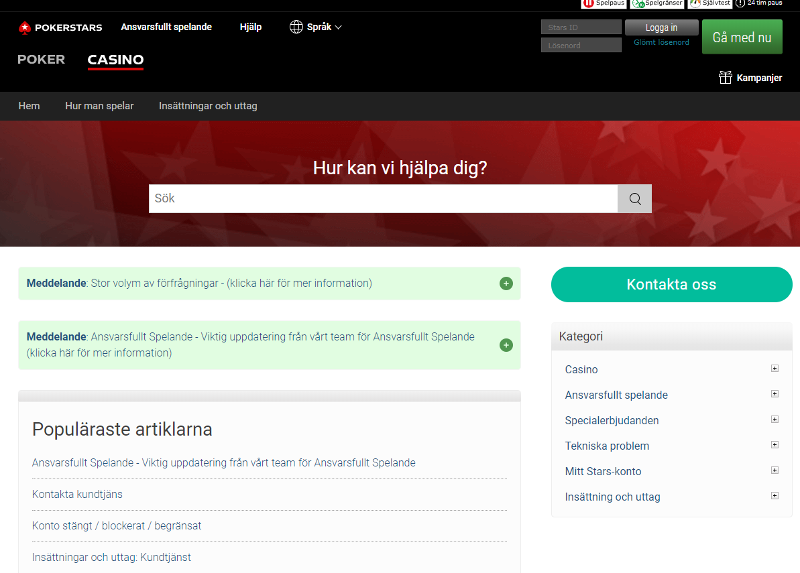Viewport: 800px width, 573px height.
Task: Open the first popular article about Ansvarsfullt Spelande
Action: (x=223, y=463)
